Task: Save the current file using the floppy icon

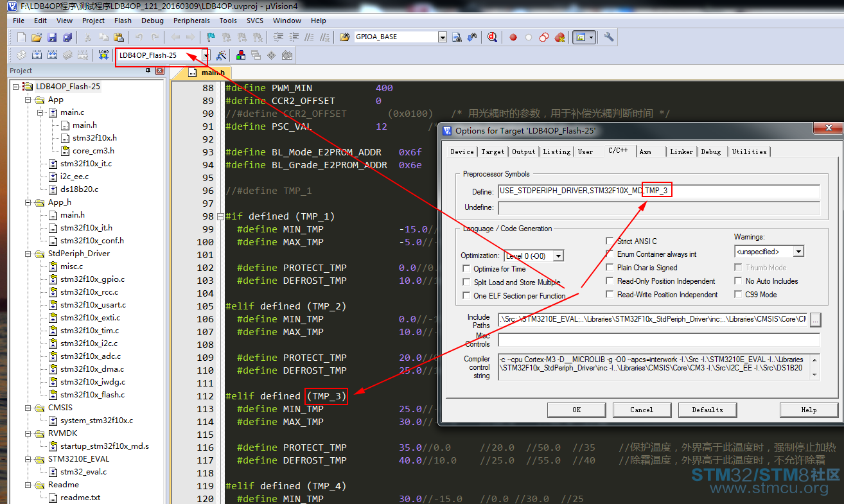Action: tap(52, 37)
